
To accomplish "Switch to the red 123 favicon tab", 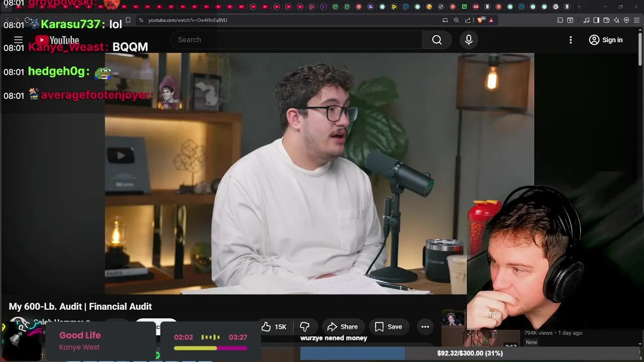I will tap(476, 7).
